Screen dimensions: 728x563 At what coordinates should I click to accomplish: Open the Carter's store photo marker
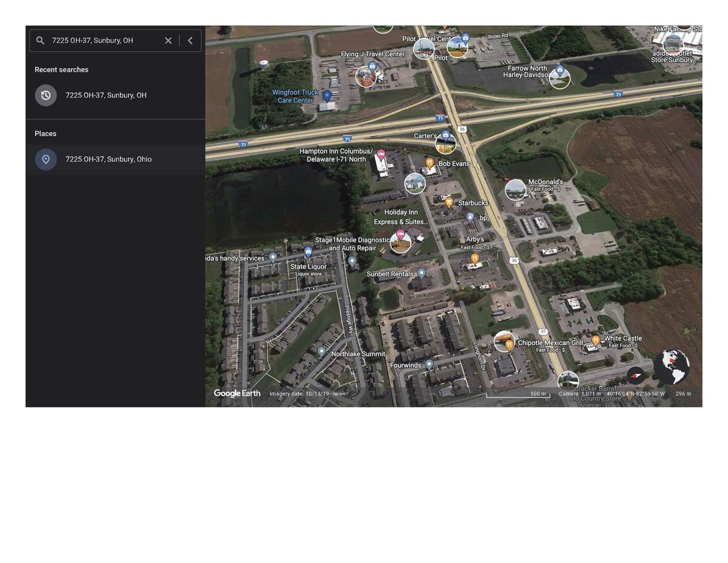(x=445, y=143)
